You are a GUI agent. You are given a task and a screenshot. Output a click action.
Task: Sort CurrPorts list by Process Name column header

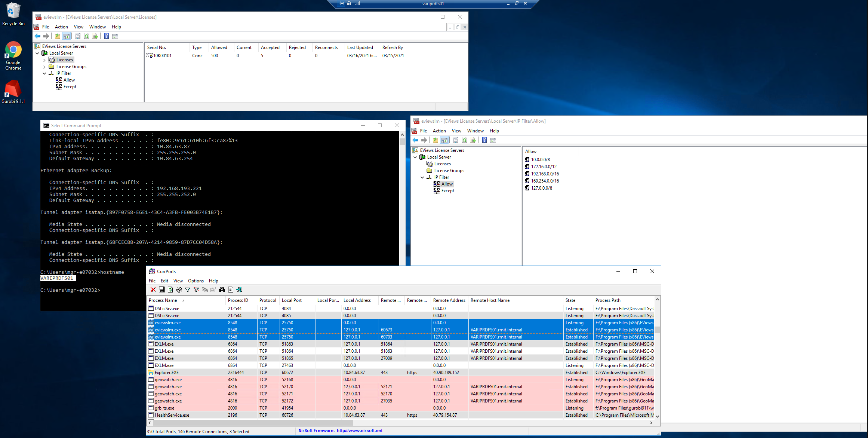tap(186, 300)
